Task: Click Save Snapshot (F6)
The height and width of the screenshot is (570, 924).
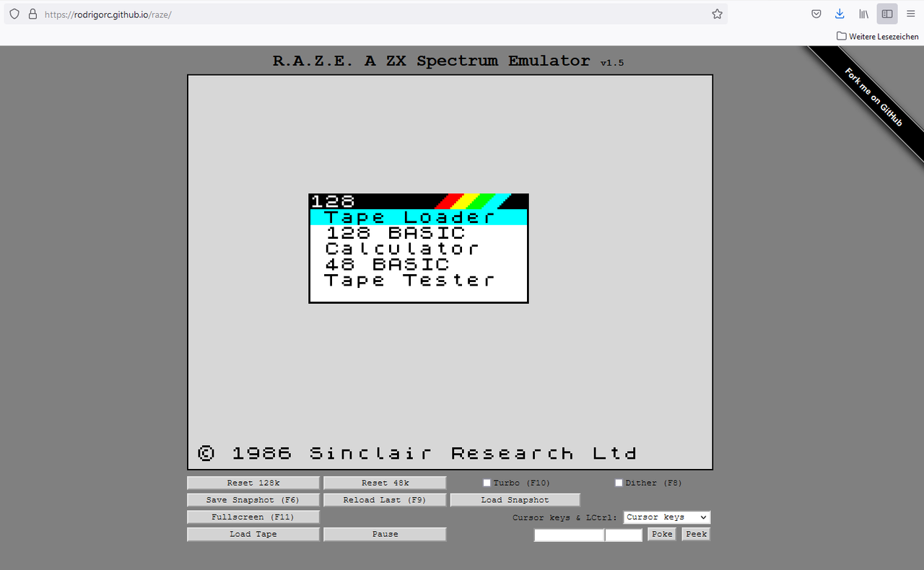Action: point(253,500)
